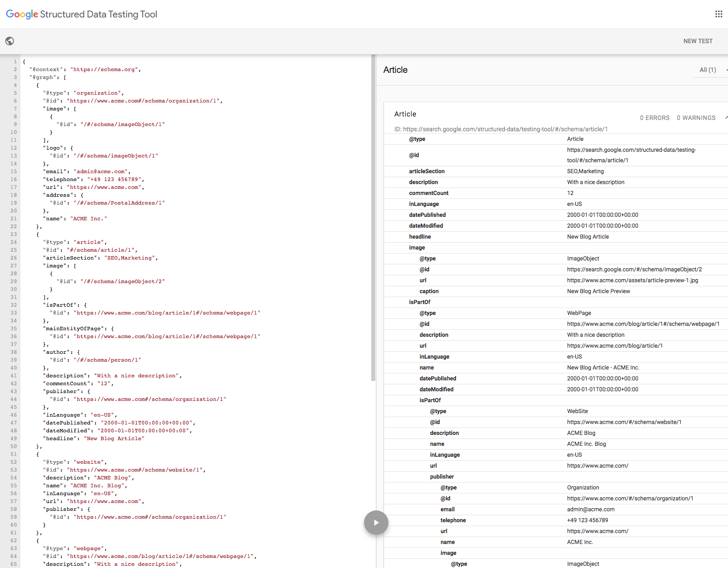Viewport: 728px width, 568px height.
Task: Open the acme.com blog article url value
Action: pos(615,346)
